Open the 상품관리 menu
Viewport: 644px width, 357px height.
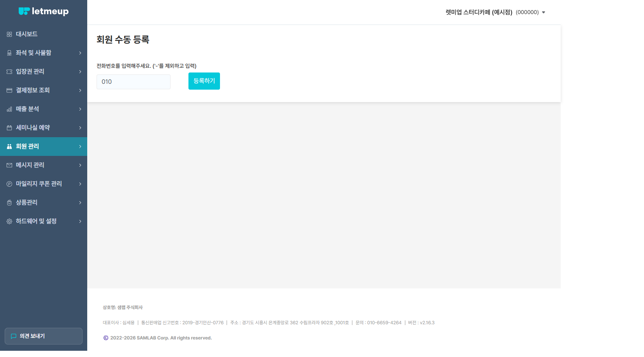[44, 203]
